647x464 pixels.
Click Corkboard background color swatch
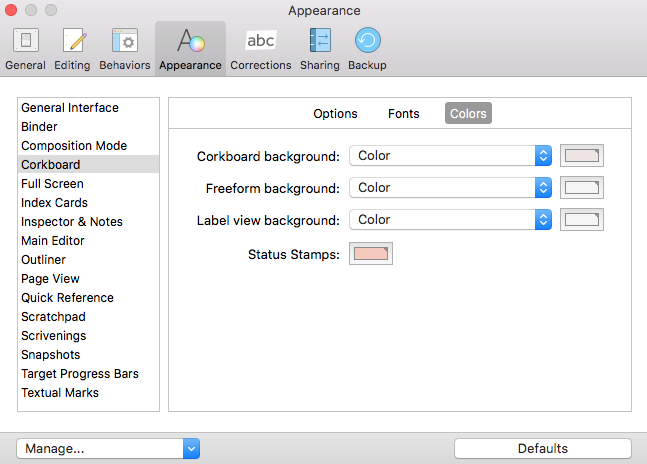click(582, 156)
